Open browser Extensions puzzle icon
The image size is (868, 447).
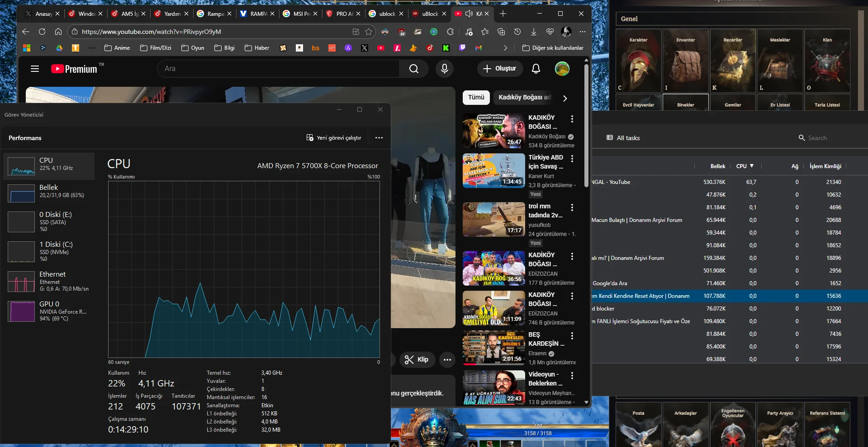coord(450,32)
